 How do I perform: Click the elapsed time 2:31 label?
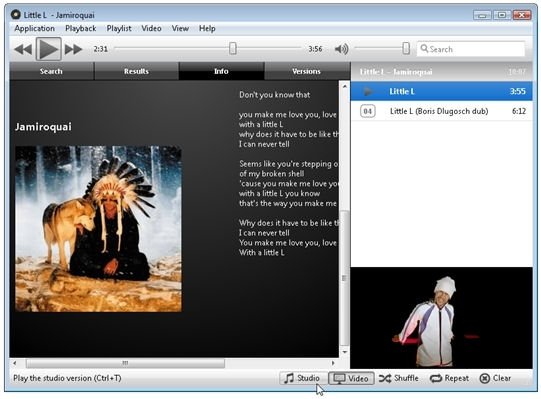click(x=100, y=49)
